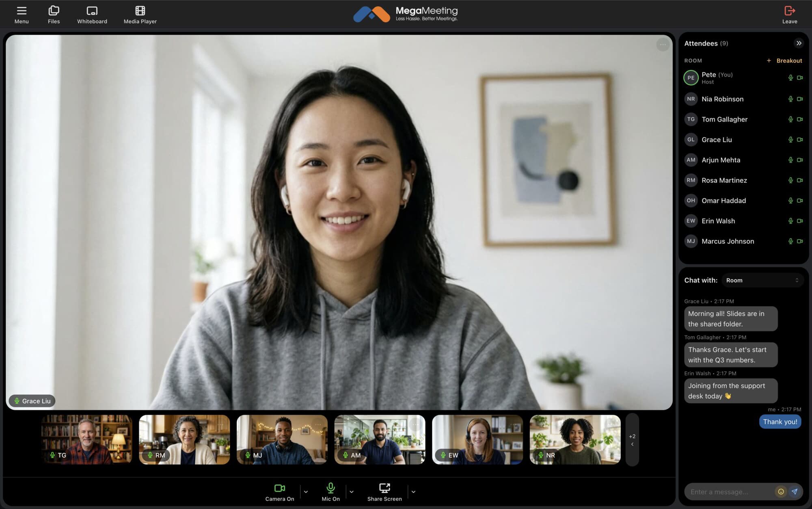Toggle the Camera On button
The width and height of the screenshot is (812, 509).
pos(280,492)
